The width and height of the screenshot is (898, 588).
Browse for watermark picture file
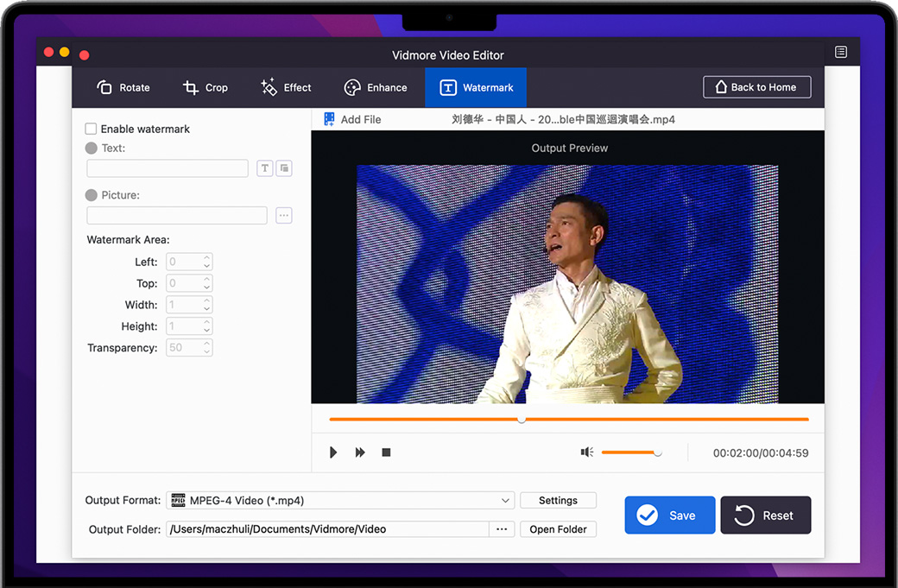284,216
